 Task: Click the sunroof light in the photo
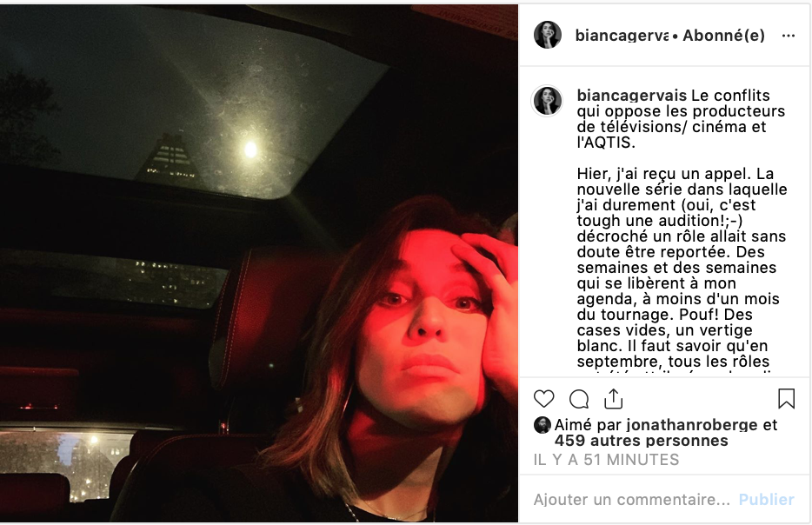coord(250,150)
